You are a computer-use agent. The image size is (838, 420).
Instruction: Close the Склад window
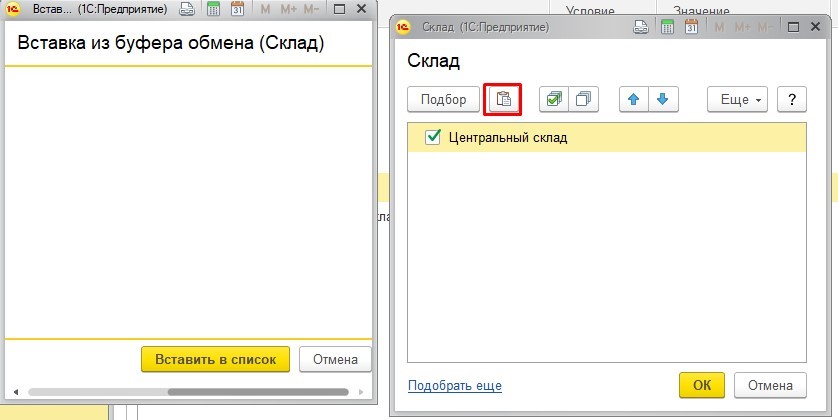pyautogui.click(x=816, y=27)
